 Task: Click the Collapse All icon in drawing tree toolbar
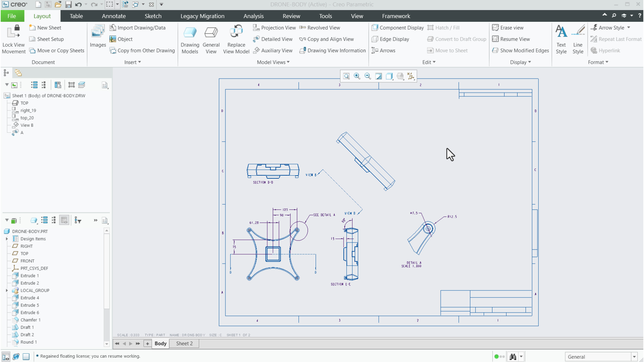pyautogui.click(x=44, y=85)
